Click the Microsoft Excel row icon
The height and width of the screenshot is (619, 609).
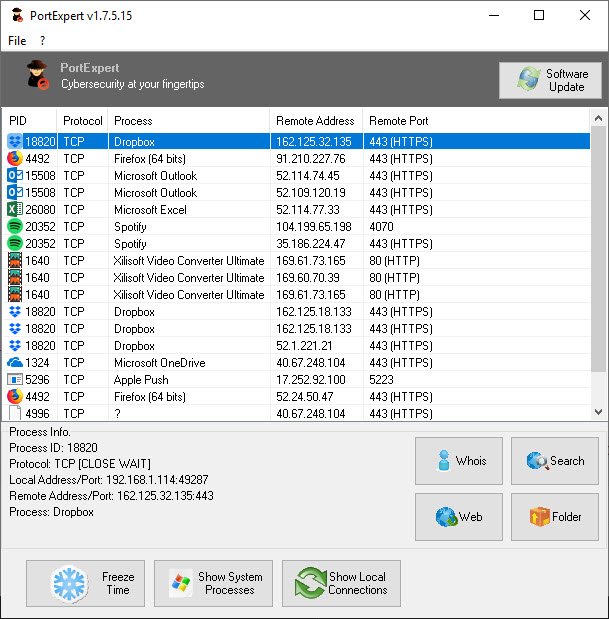(15, 209)
